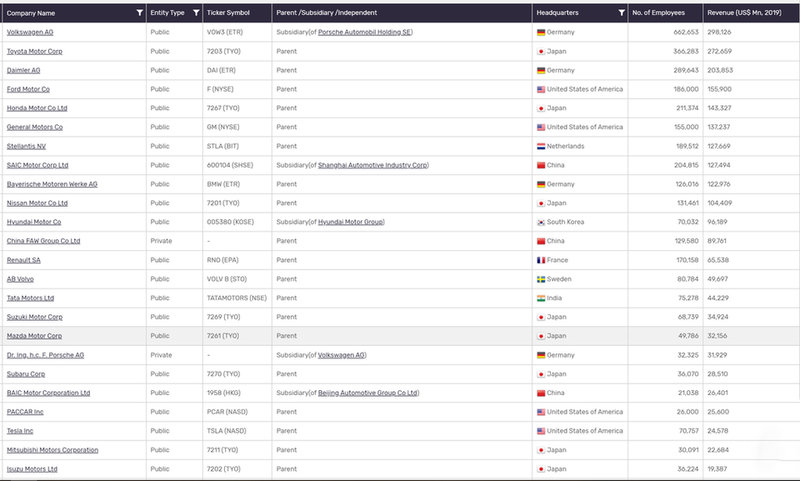800x481 pixels.
Task: Click Revenue (US$ Mn, 2019) column header
Action: click(x=744, y=13)
